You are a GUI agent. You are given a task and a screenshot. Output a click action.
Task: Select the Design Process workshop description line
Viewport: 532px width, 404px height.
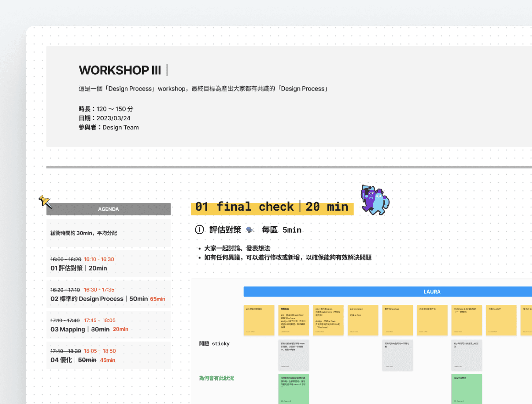[x=204, y=89]
